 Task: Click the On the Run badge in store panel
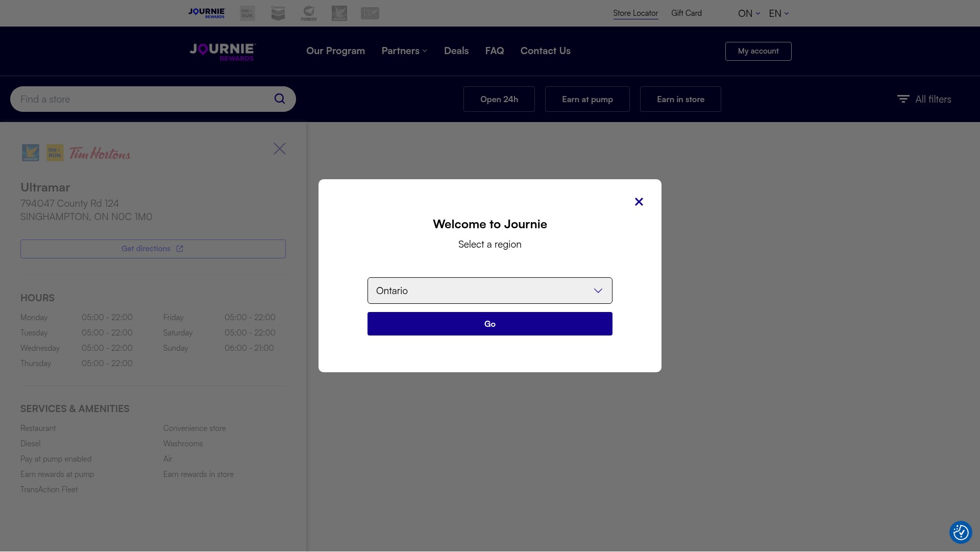click(x=55, y=153)
